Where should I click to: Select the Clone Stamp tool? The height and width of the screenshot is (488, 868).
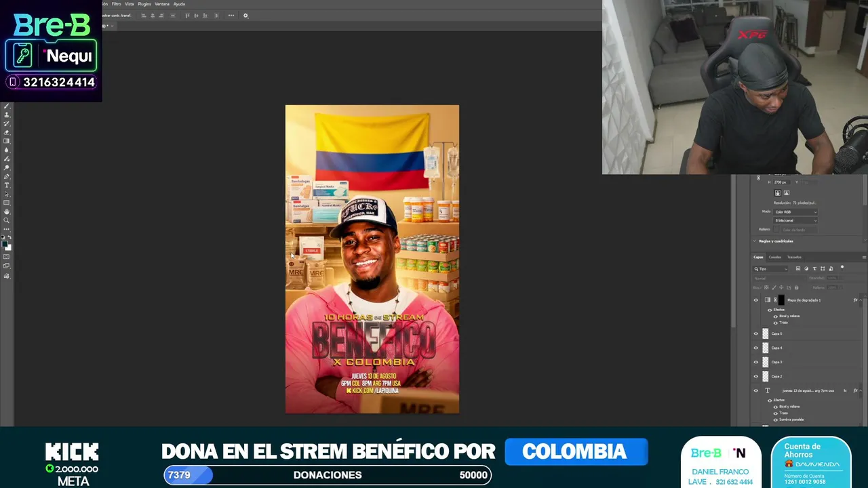pyautogui.click(x=7, y=115)
